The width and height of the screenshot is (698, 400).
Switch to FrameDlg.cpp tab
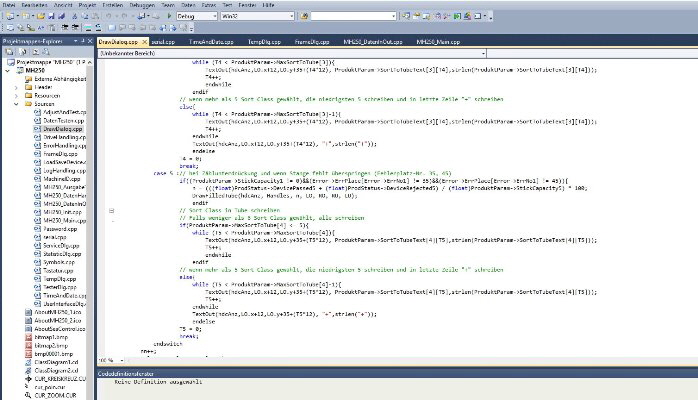click(312, 42)
